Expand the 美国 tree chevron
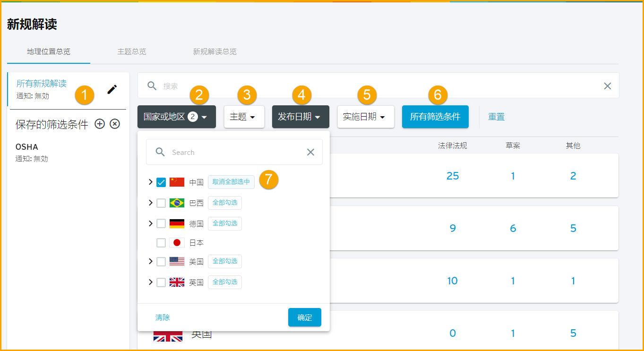644x351 pixels. [151, 261]
